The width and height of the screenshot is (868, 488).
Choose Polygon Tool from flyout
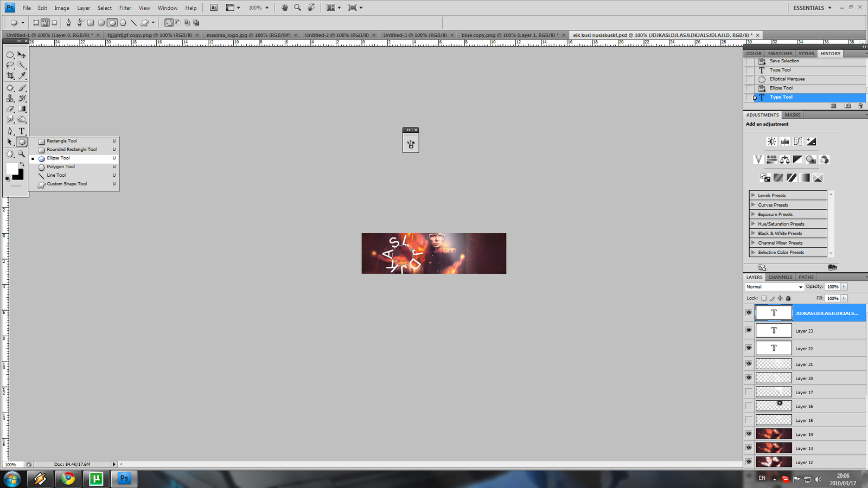61,166
